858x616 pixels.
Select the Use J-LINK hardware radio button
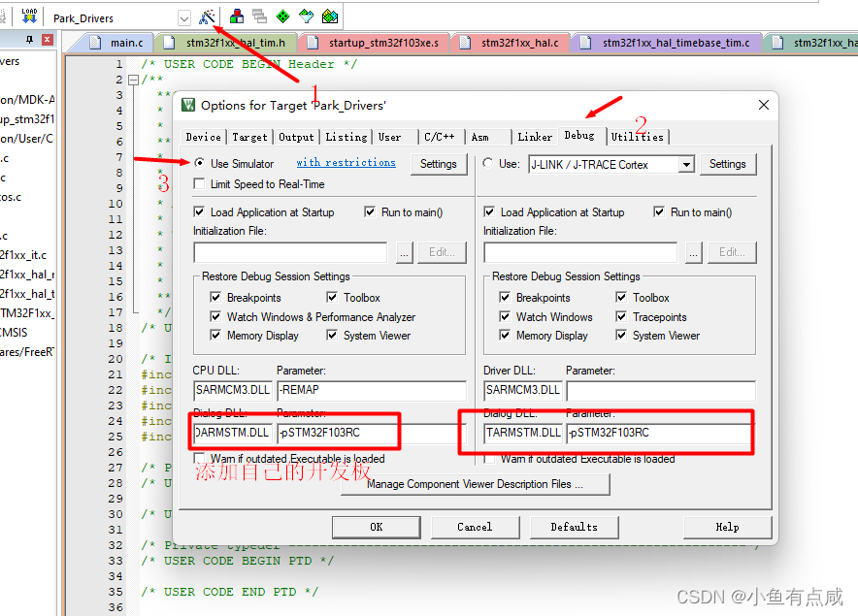coord(487,163)
